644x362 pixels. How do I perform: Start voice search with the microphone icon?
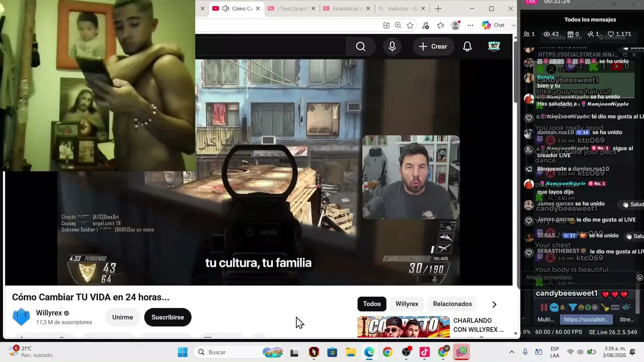point(392,47)
